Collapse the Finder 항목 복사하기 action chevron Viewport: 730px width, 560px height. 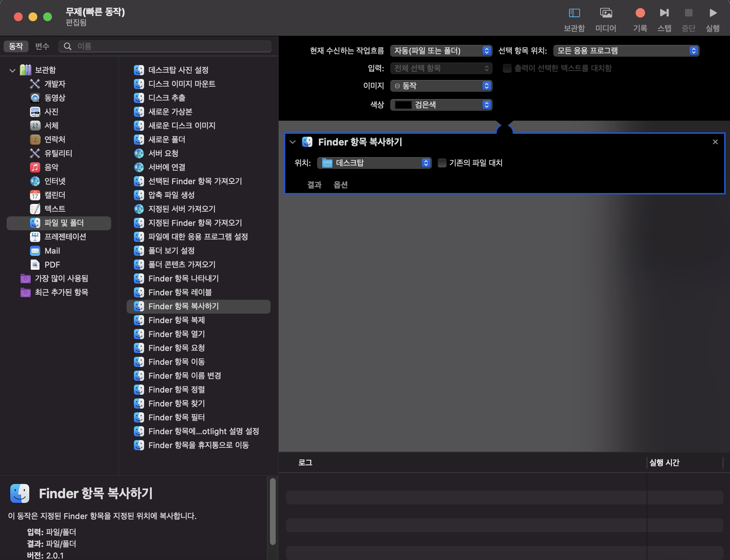[x=293, y=142]
